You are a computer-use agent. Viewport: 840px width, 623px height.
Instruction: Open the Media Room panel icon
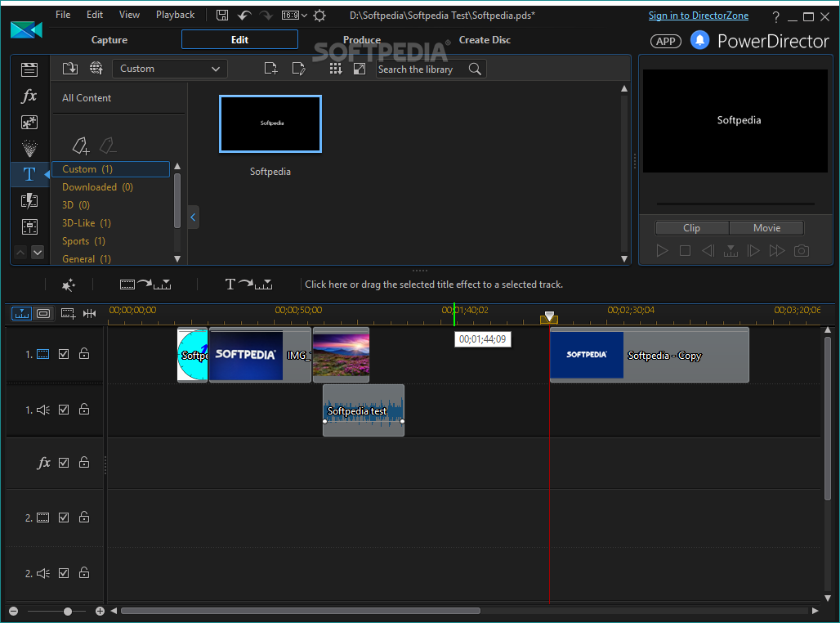(29, 69)
